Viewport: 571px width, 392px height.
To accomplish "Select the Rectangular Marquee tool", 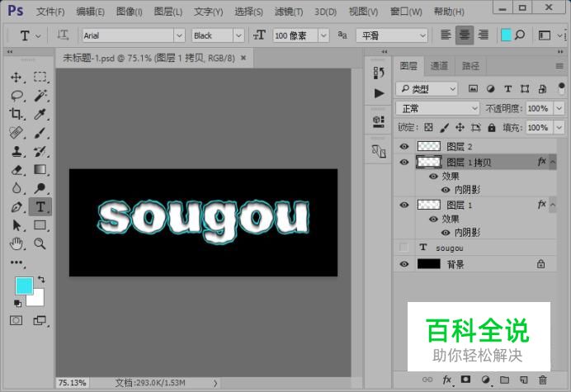I will point(40,78).
